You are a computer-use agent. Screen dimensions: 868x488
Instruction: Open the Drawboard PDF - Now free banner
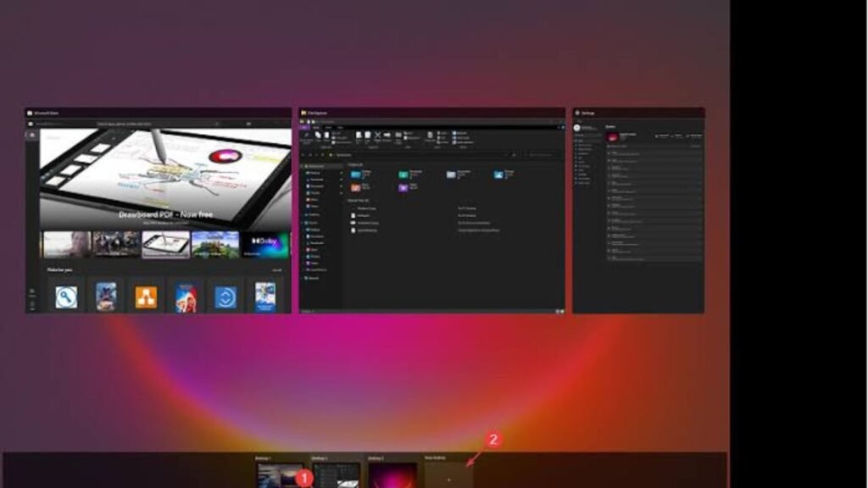point(165,179)
